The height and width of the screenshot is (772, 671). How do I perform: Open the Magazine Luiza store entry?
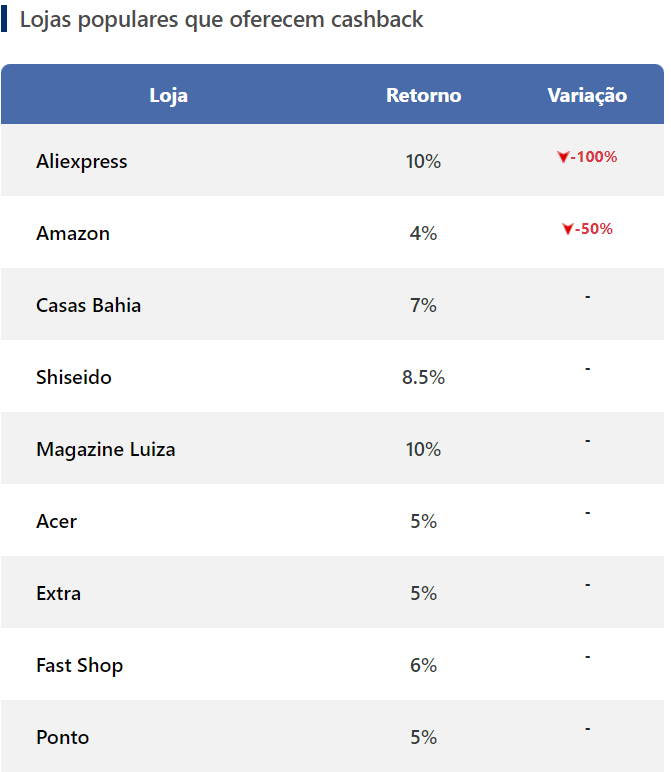[x=106, y=449]
